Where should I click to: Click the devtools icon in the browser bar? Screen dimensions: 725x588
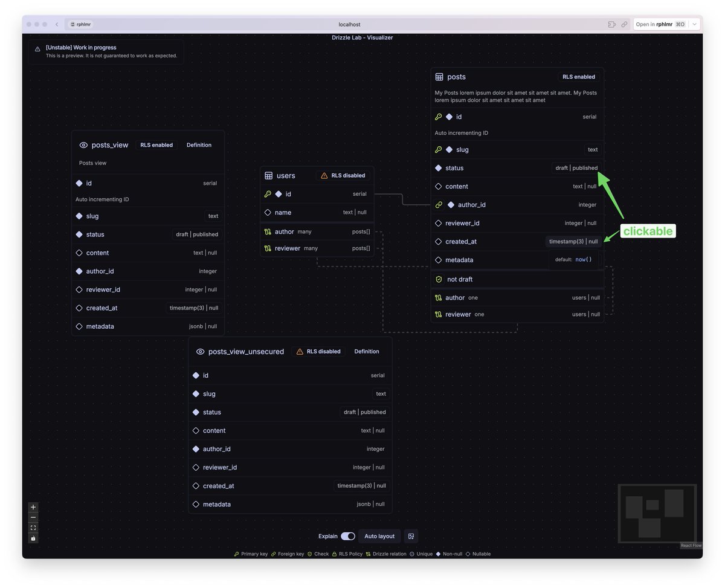pos(611,24)
